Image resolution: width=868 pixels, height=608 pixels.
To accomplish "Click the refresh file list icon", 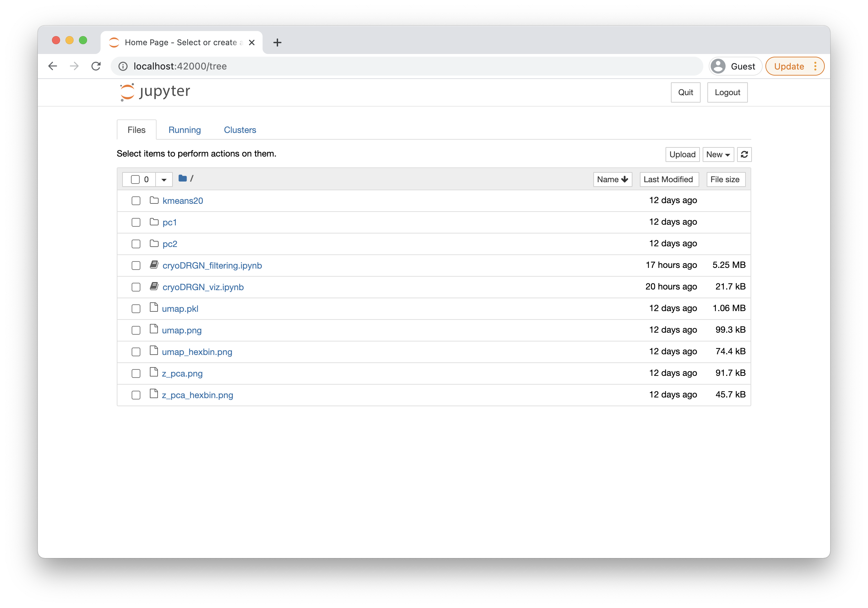I will tap(744, 154).
